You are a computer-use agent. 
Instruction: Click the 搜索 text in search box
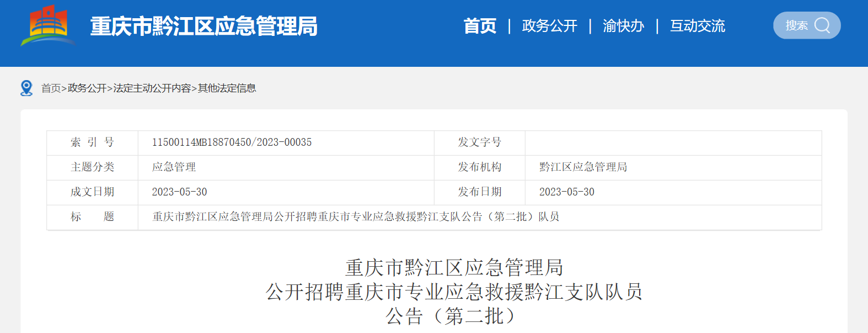pos(796,25)
